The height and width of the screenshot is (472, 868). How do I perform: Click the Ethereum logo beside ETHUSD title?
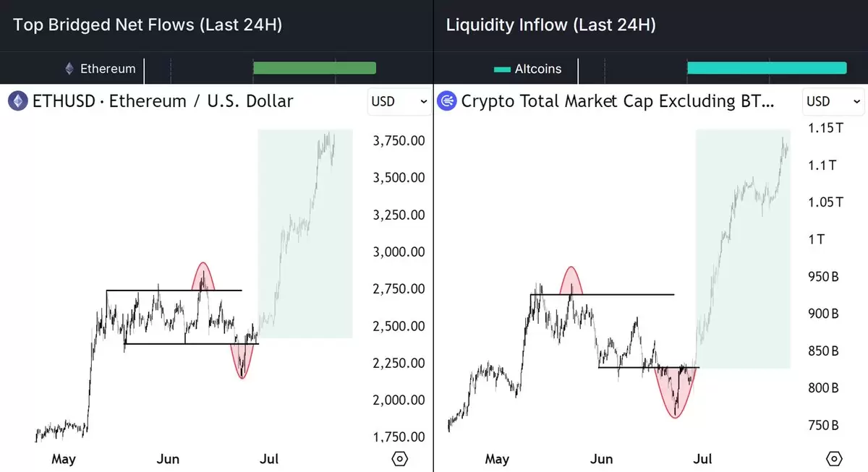(18, 101)
